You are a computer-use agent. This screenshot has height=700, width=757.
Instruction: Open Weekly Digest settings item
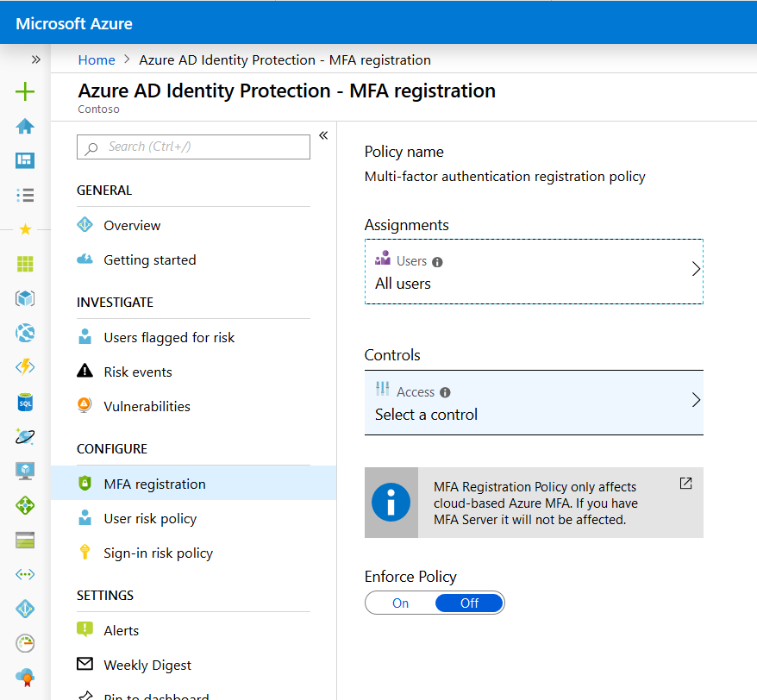tap(193, 665)
